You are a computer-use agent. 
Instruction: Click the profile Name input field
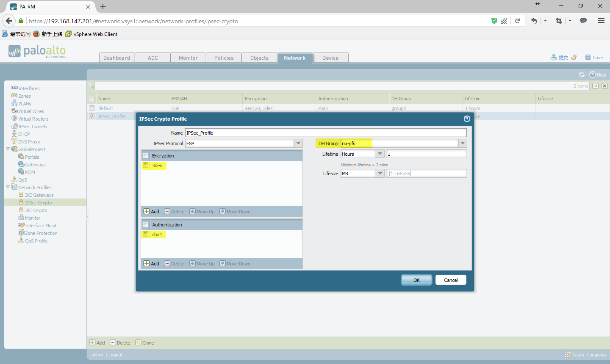(326, 132)
